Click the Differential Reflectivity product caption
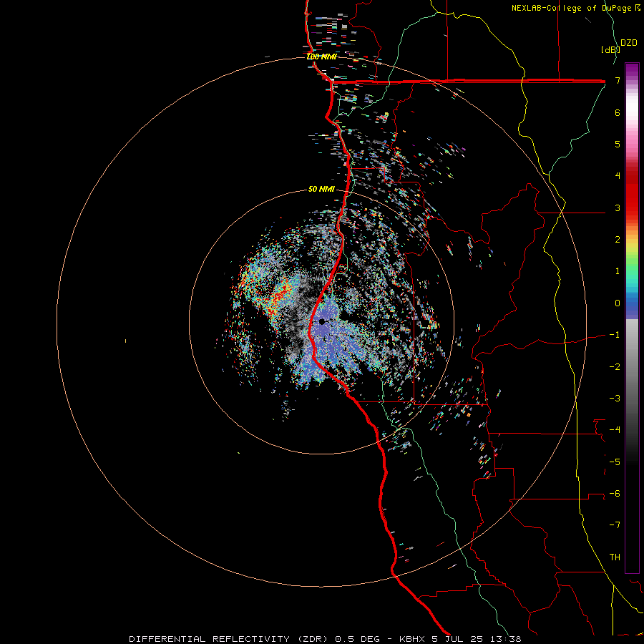The width and height of the screenshot is (644, 644). [325, 639]
